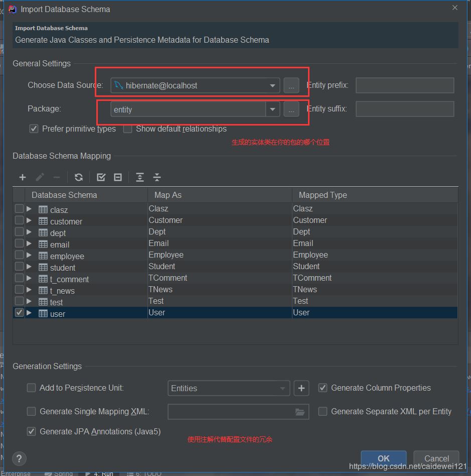Click the Run tab in the status bar
This screenshot has height=476, width=471.
click(104, 472)
